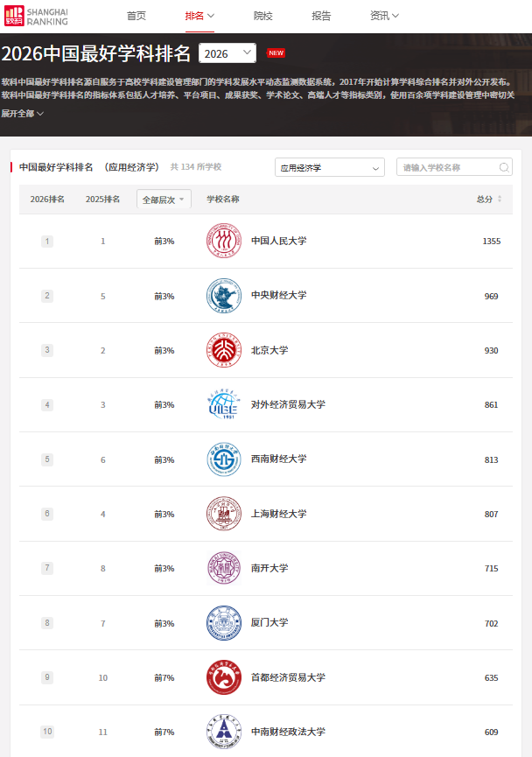Click the ShanghaiRanking logo
This screenshot has height=757, width=532.
tap(36, 16)
